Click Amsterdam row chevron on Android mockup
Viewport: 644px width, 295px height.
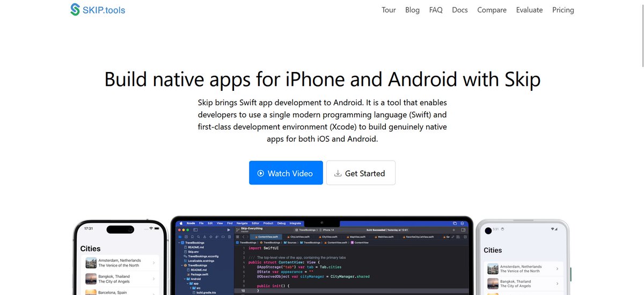click(557, 269)
